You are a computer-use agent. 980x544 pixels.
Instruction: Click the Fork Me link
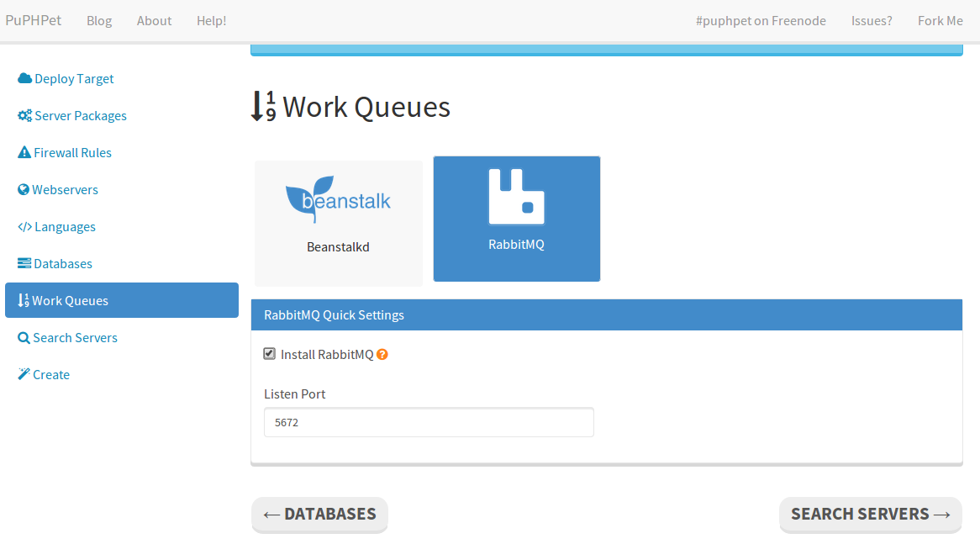[x=940, y=21]
